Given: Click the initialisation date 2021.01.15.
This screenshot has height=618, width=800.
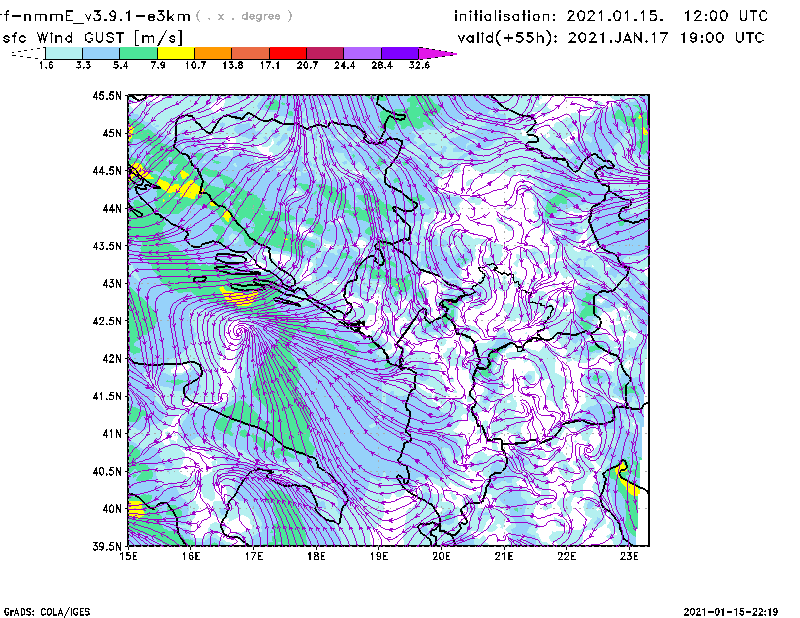Looking at the screenshot, I should (615, 16).
